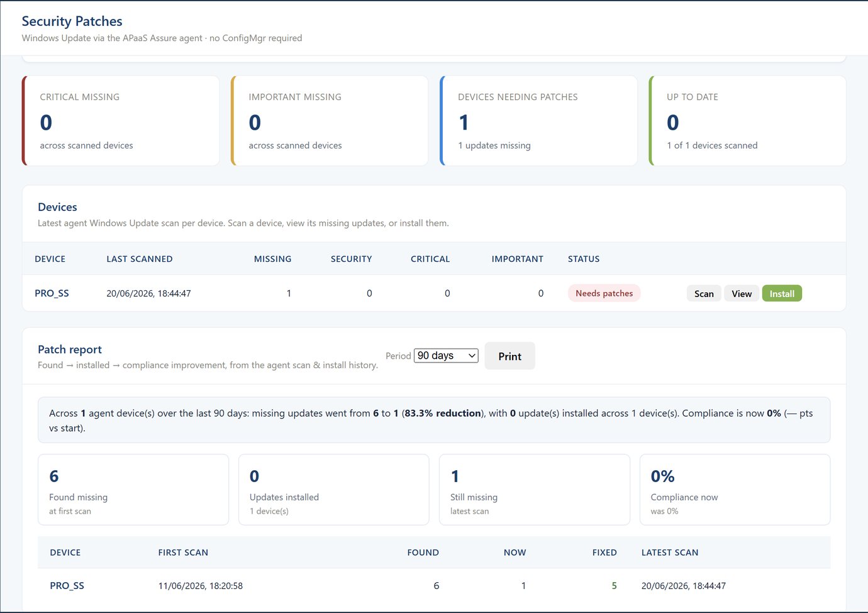Click first scan date 11/06/2026, 18:20:58
868x613 pixels.
200,585
